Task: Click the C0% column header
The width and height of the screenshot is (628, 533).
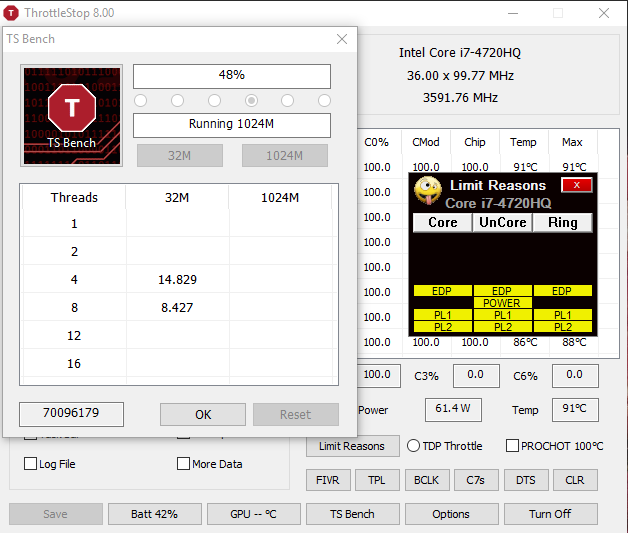Action: pos(376,142)
